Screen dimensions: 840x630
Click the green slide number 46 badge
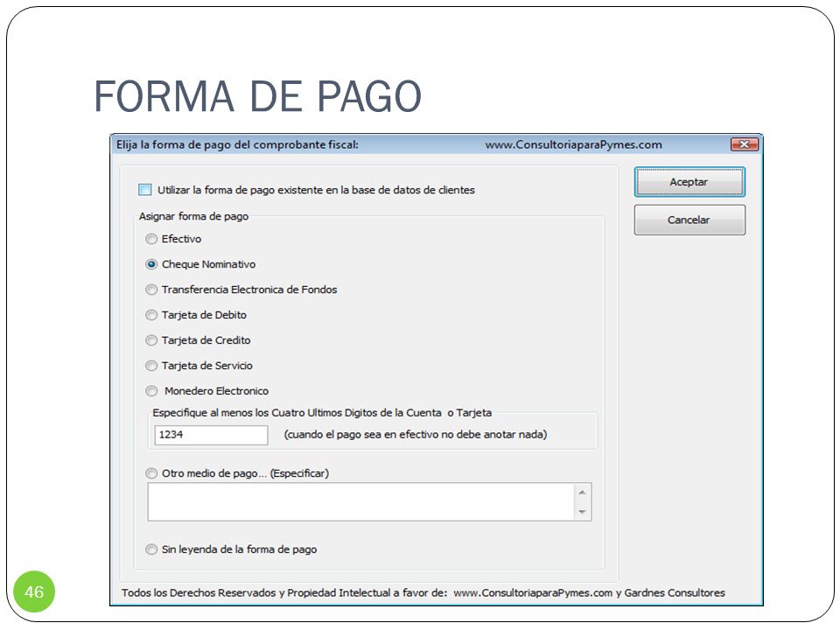coord(34,592)
